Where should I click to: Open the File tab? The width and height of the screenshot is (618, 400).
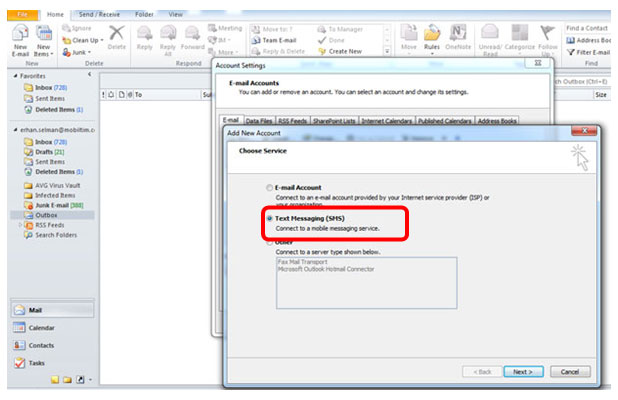pyautogui.click(x=23, y=15)
